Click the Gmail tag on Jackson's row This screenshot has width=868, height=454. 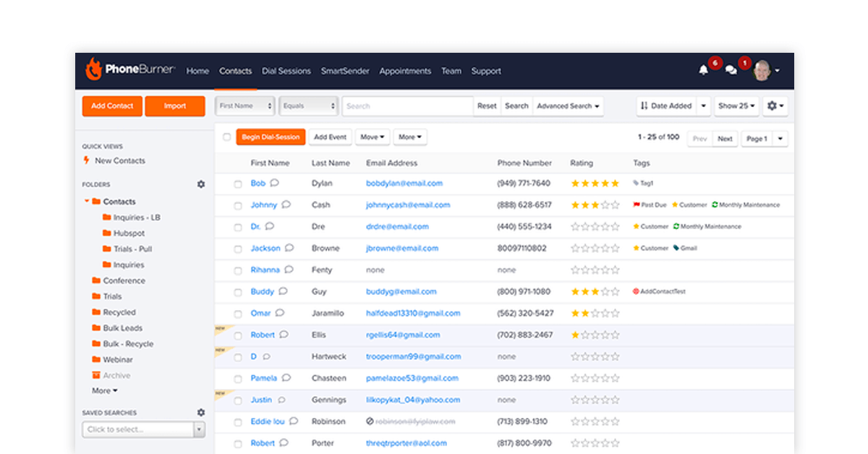pos(685,248)
